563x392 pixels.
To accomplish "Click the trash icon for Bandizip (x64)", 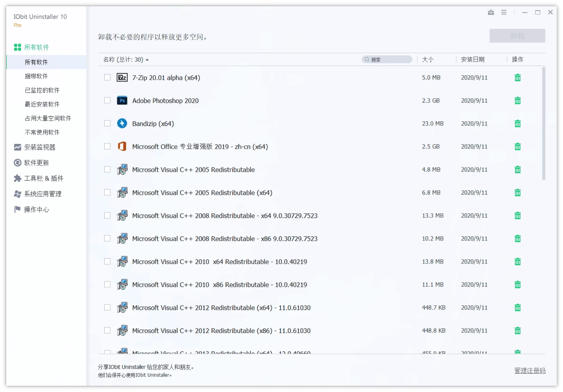I will click(x=517, y=123).
